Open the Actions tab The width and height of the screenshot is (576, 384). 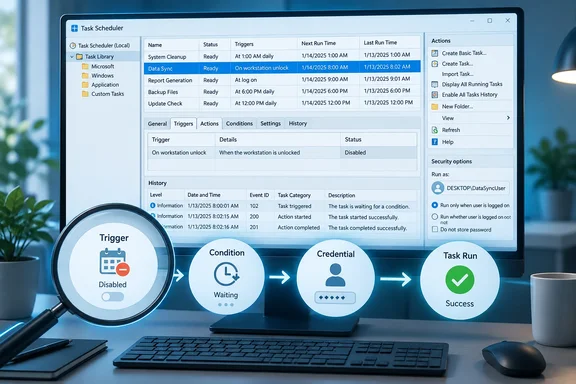tap(209, 124)
